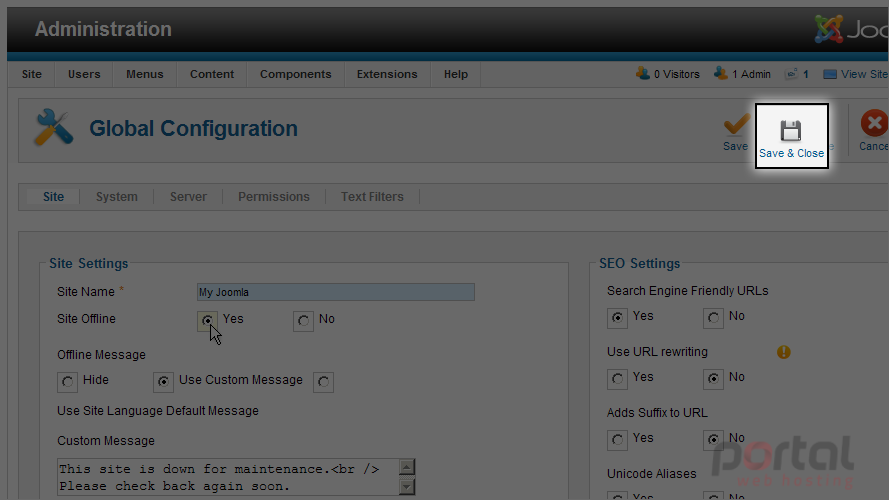The image size is (889, 500).
Task: Click the View Site monitor icon
Action: tap(829, 74)
